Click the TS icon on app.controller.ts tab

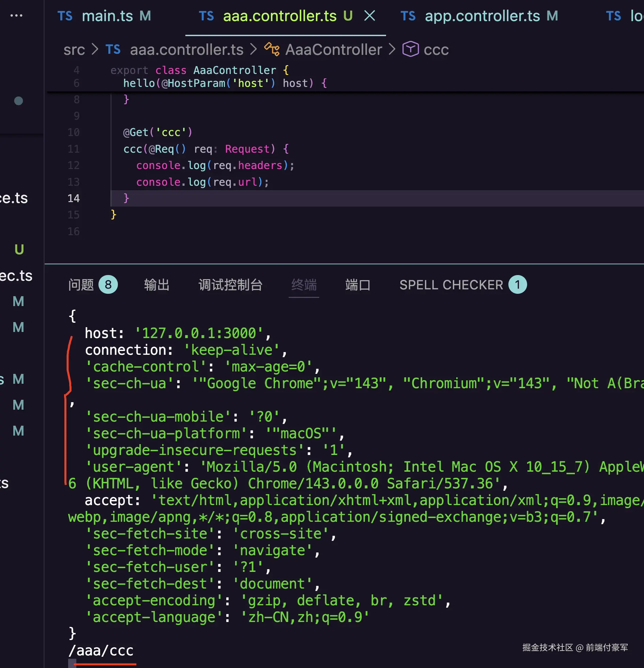click(x=408, y=16)
